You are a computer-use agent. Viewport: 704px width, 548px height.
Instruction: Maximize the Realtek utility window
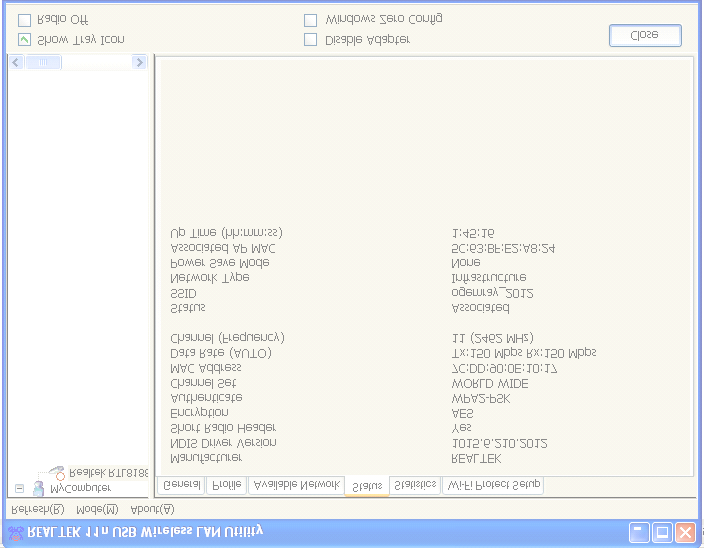point(662,533)
